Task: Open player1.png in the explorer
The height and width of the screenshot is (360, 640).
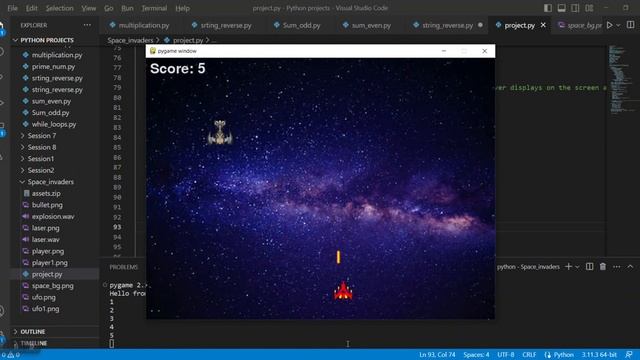Action: (x=49, y=262)
